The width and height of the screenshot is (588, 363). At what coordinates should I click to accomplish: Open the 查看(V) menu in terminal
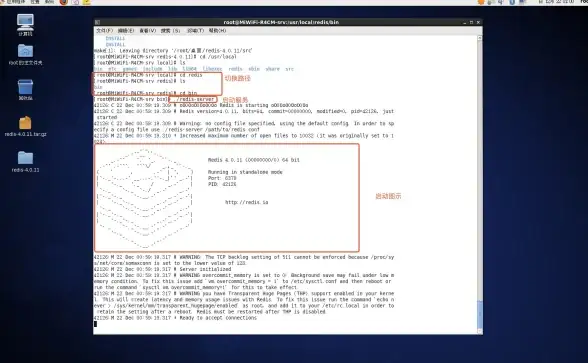pos(147,30)
